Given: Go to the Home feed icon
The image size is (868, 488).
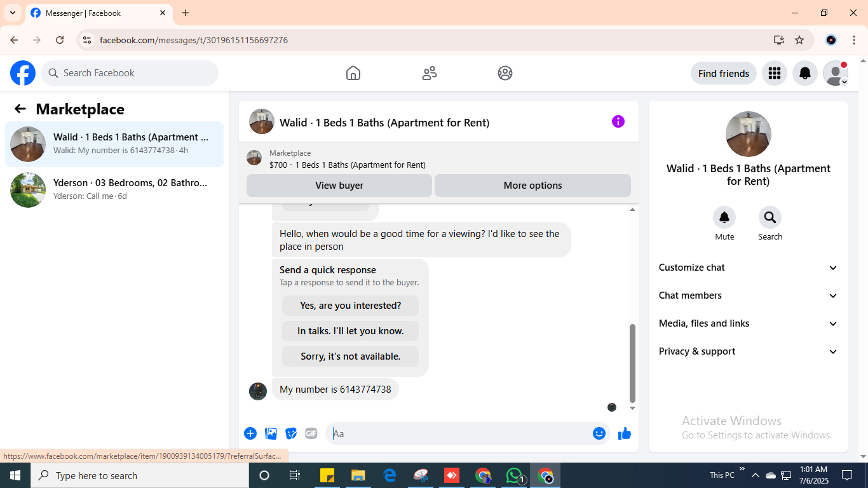Looking at the screenshot, I should pos(353,73).
